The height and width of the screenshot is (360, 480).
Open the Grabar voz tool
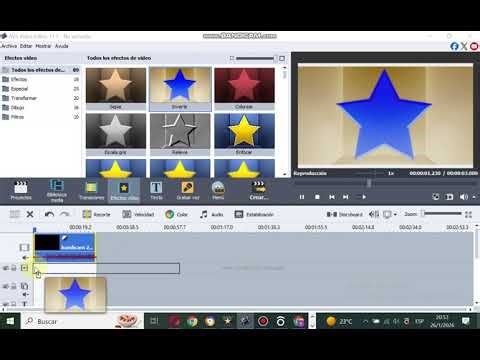click(x=188, y=190)
